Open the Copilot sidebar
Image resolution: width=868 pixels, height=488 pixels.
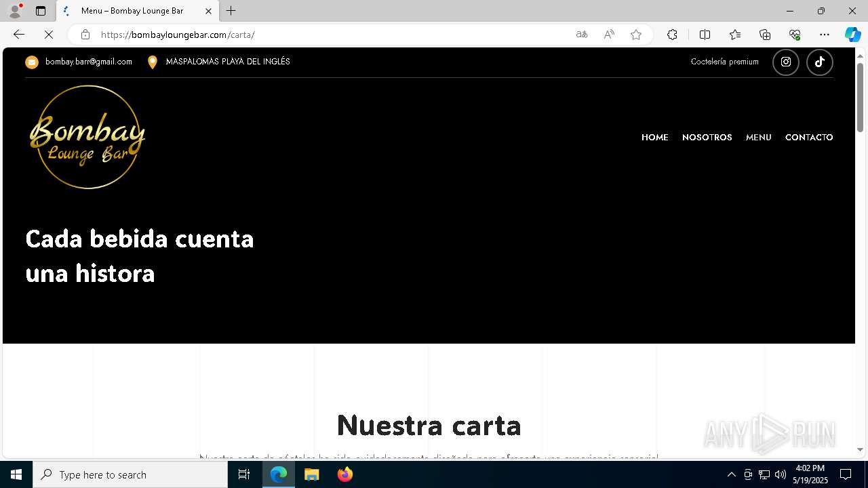coord(852,35)
